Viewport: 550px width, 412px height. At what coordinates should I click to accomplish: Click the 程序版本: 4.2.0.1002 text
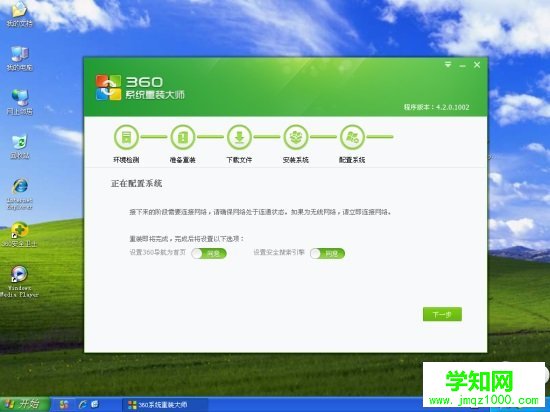click(x=436, y=107)
